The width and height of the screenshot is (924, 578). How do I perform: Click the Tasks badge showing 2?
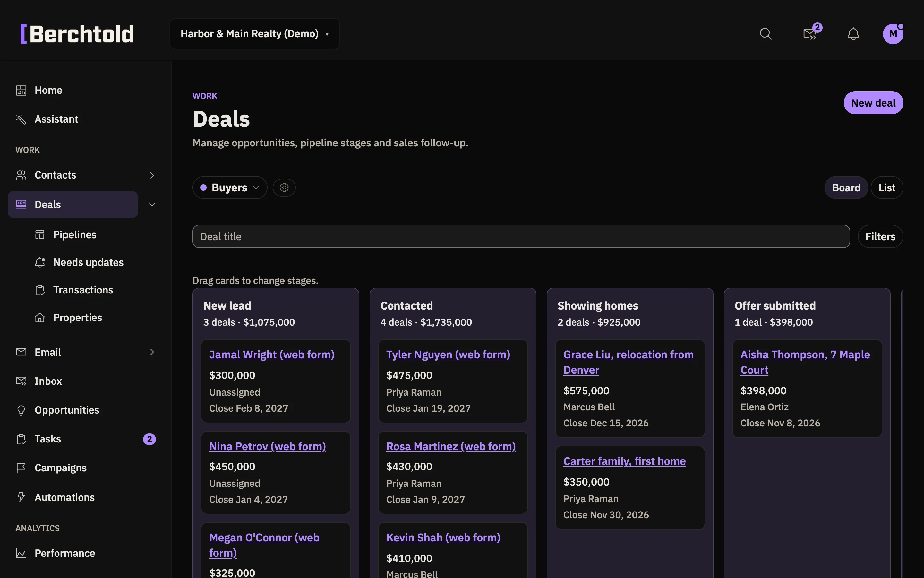click(x=149, y=439)
